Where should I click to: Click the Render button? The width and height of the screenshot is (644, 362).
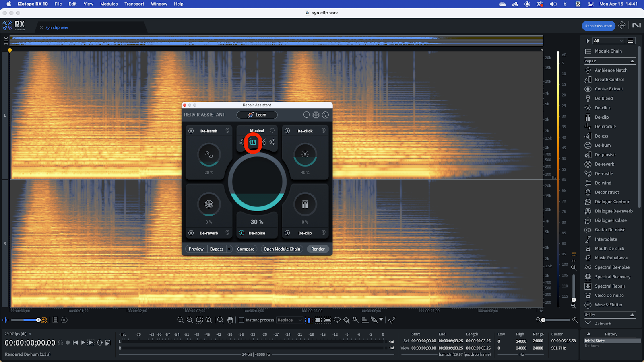coord(318,249)
